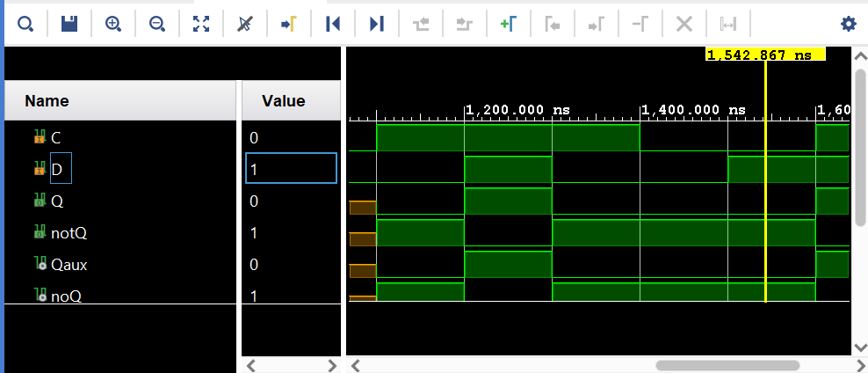Select the noQ signal
Screen dimensions: 868x373
coord(67,296)
